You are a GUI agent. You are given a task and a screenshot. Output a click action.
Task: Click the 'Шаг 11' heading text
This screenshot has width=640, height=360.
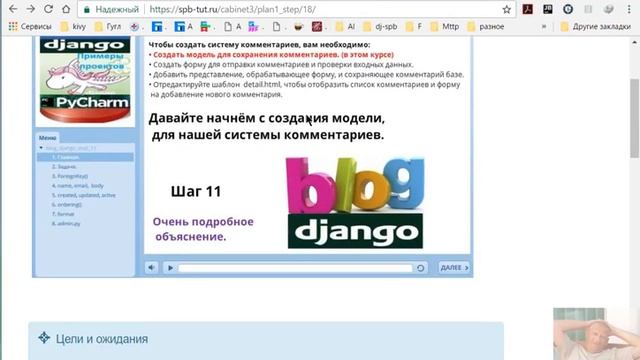point(196,191)
